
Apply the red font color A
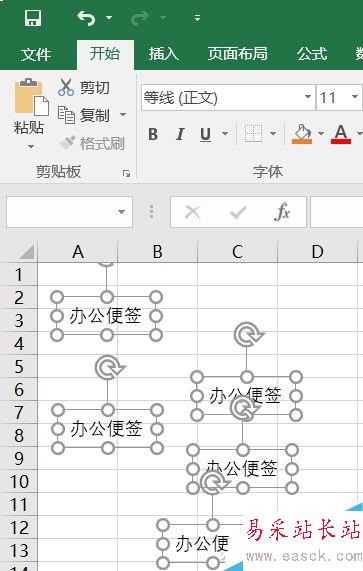tap(341, 134)
